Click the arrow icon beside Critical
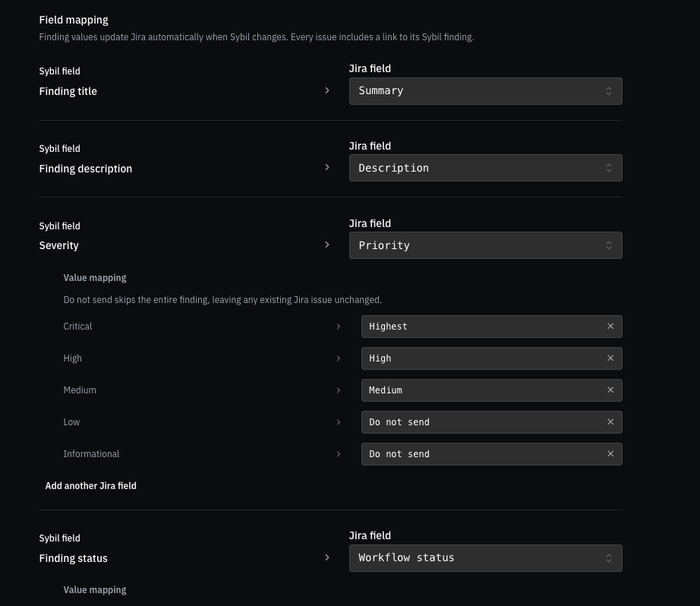This screenshot has height=606, width=700. click(x=339, y=327)
